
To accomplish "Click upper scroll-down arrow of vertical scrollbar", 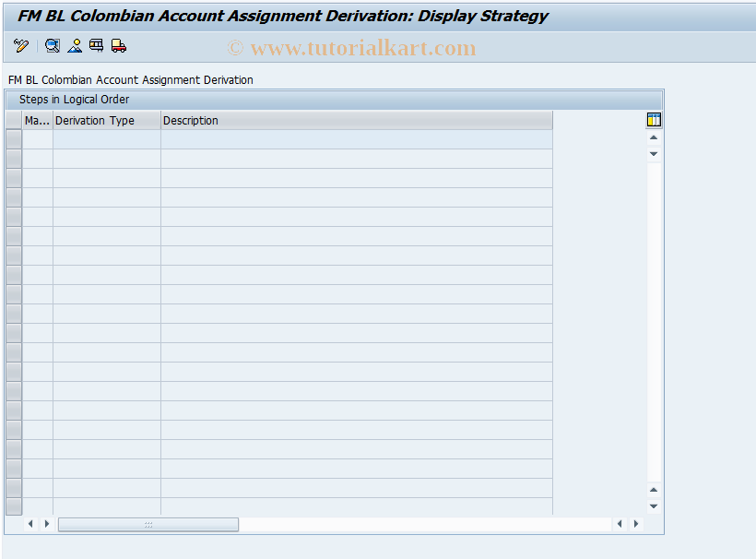I will click(x=654, y=154).
